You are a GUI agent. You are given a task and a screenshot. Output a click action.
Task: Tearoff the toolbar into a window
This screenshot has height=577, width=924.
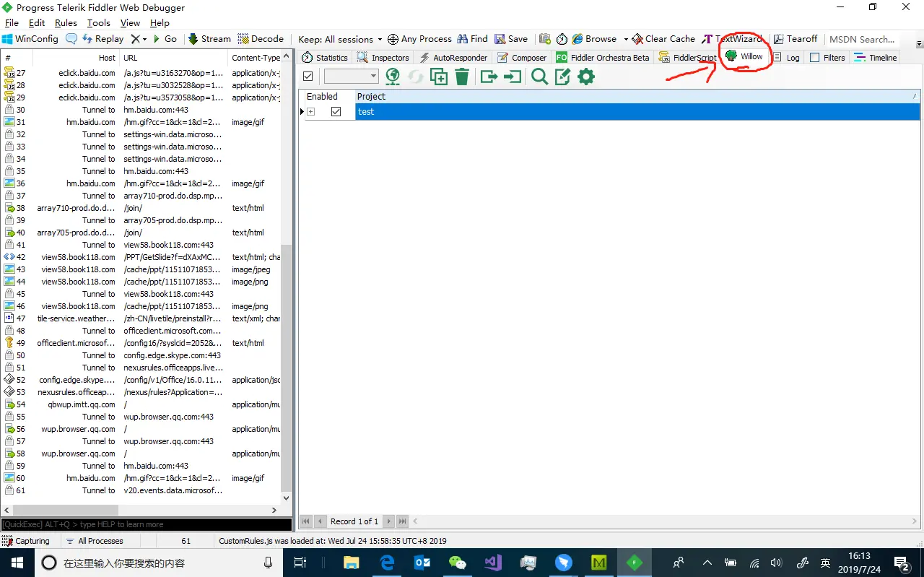(x=796, y=39)
